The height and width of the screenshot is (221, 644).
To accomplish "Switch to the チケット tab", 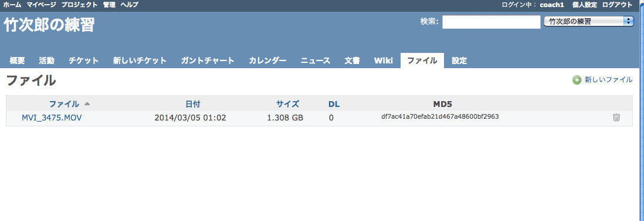I will coord(84,61).
